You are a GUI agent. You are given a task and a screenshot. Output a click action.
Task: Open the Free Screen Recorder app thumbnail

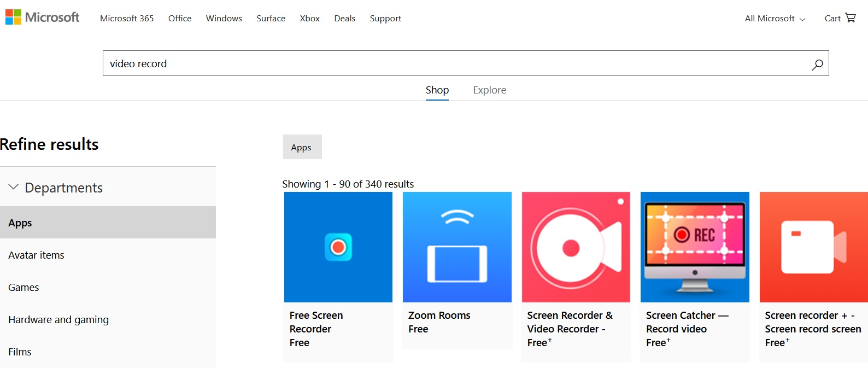pyautogui.click(x=338, y=247)
